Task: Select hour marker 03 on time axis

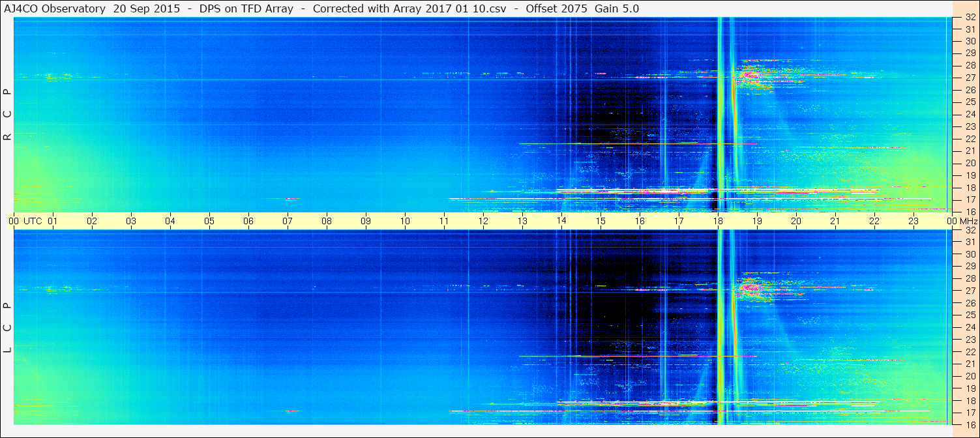Action: coord(131,221)
